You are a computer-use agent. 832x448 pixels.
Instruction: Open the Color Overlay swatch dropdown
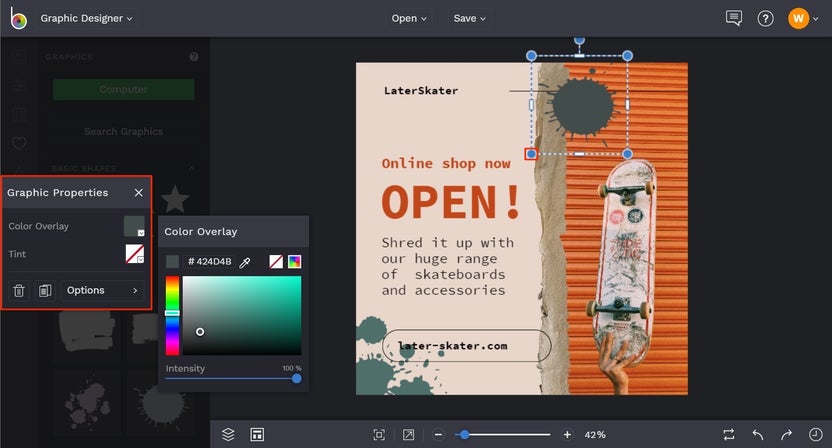(134, 226)
